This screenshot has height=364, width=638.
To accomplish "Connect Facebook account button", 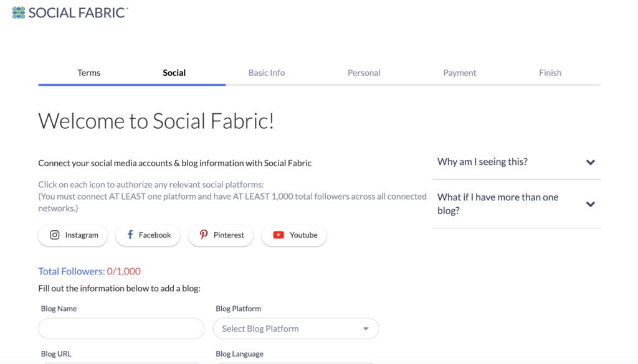I will tap(148, 235).
